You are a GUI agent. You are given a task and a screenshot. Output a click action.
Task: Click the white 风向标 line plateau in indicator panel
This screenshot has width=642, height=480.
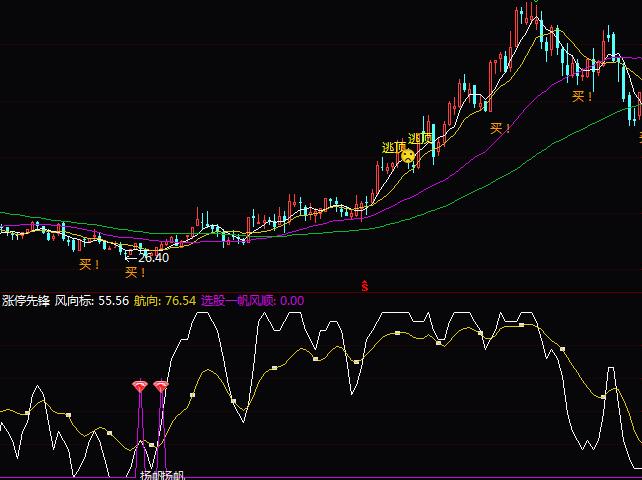click(203, 314)
